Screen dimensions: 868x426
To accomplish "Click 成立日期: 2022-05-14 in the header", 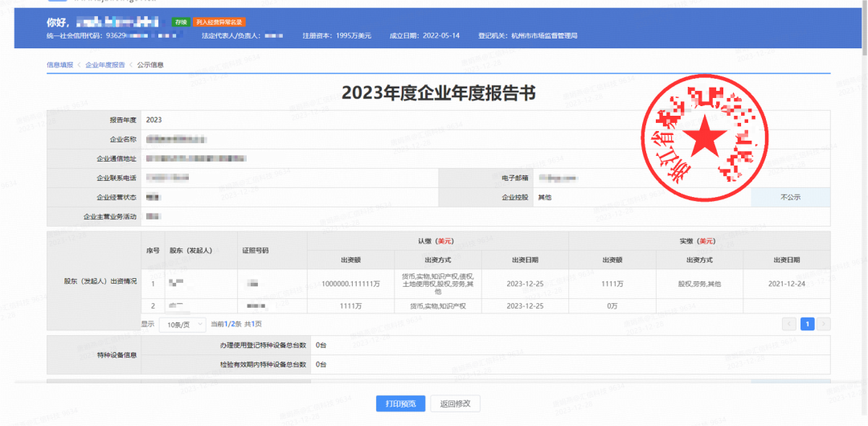I will point(424,35).
